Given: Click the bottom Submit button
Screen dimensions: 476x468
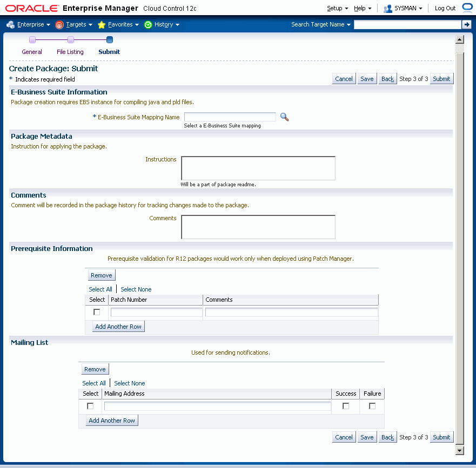Looking at the screenshot, I should pyautogui.click(x=441, y=437).
